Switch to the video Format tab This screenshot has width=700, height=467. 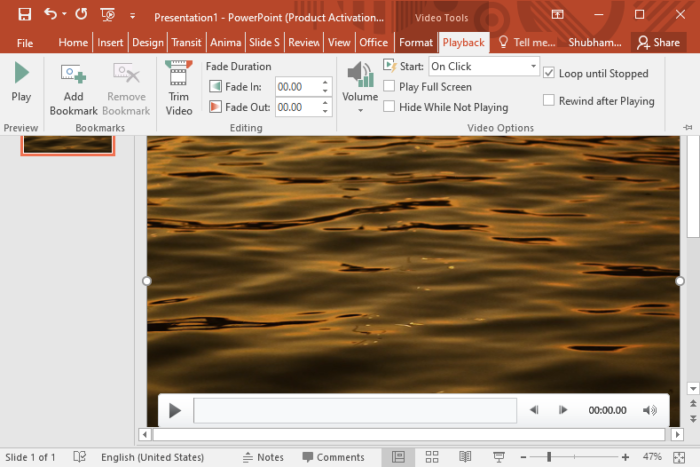[416, 42]
